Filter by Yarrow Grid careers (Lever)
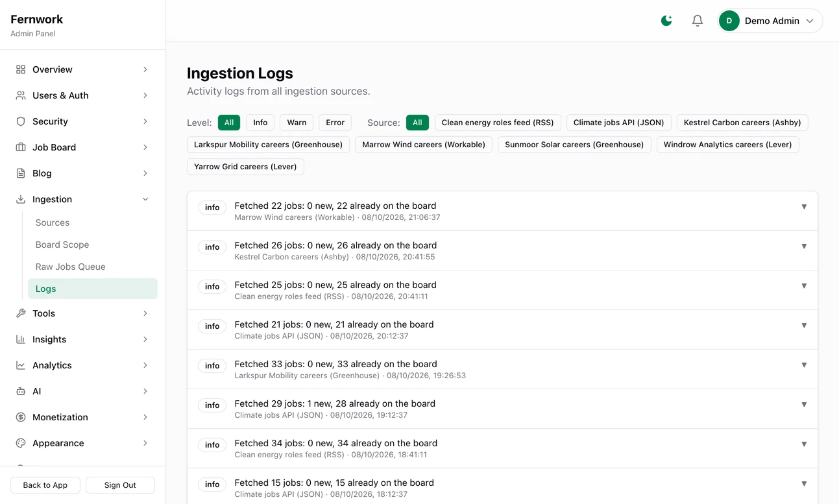Screen dimensions: 839x504 tap(245, 167)
